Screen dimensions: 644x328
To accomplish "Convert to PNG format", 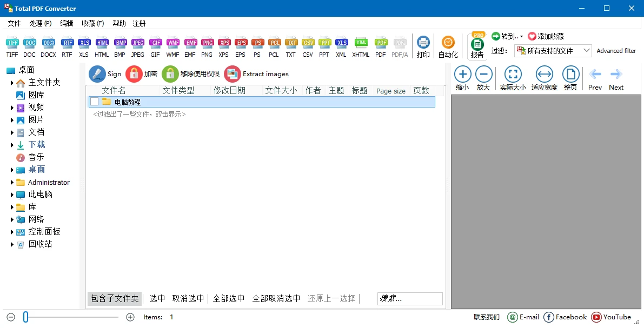I will [x=207, y=46].
